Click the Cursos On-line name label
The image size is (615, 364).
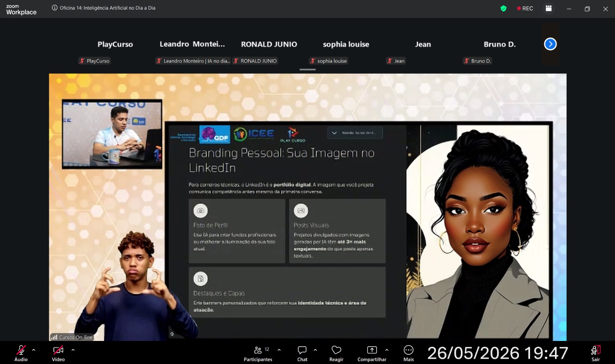pos(76,337)
